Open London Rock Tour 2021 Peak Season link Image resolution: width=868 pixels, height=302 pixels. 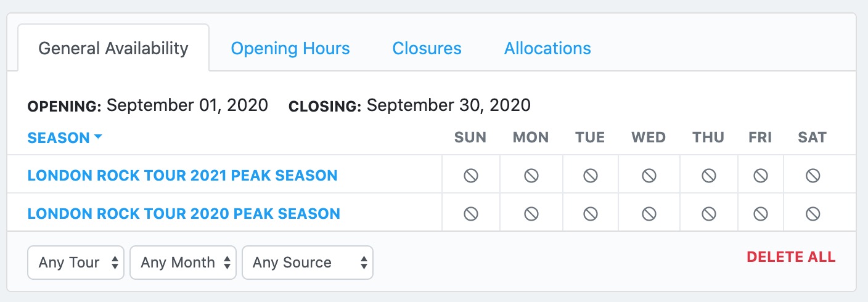pyautogui.click(x=182, y=176)
